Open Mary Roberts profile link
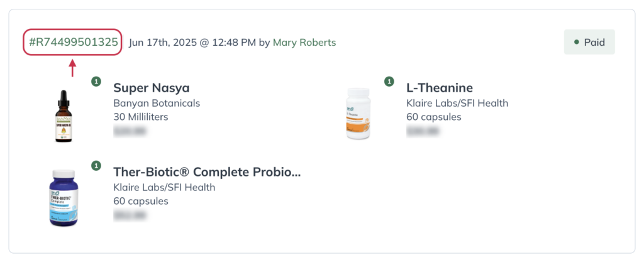The height and width of the screenshot is (260, 644). [304, 42]
